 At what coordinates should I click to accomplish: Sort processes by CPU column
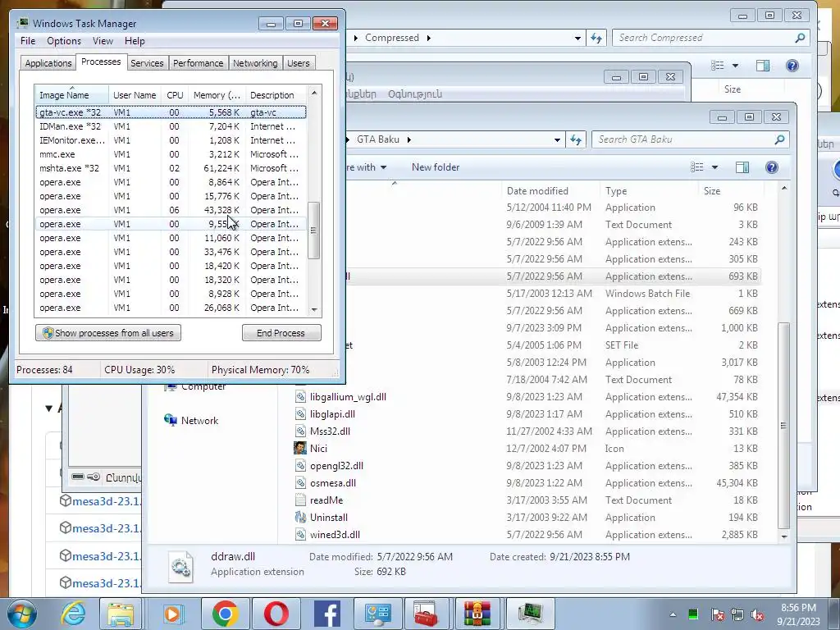pyautogui.click(x=175, y=95)
